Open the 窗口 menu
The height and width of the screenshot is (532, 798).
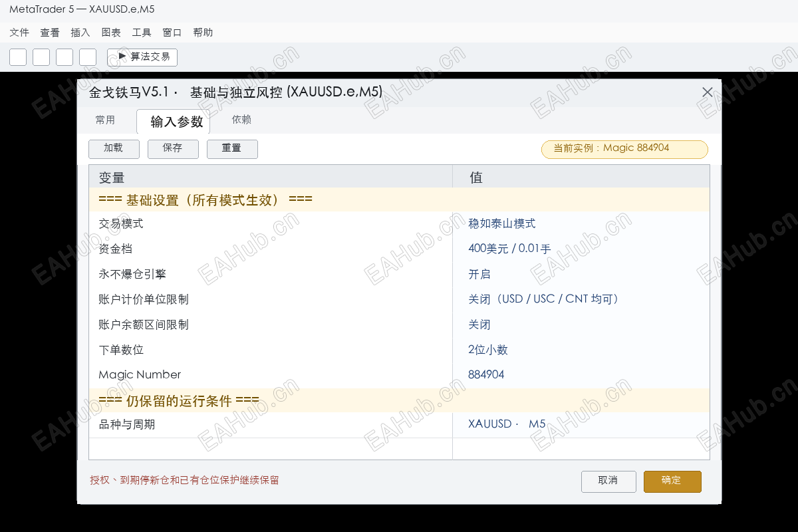click(x=172, y=33)
